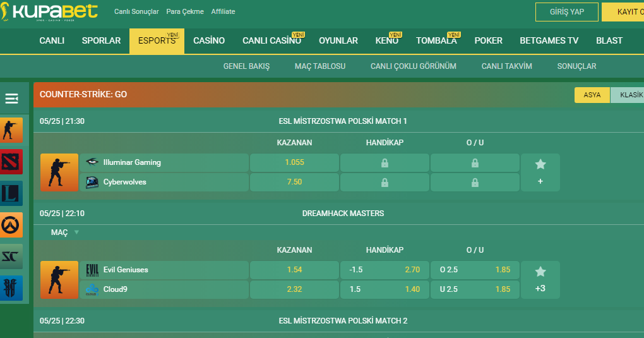Select Illuminar Gaming winner odds 1.055
The width and height of the screenshot is (644, 338).
(294, 163)
